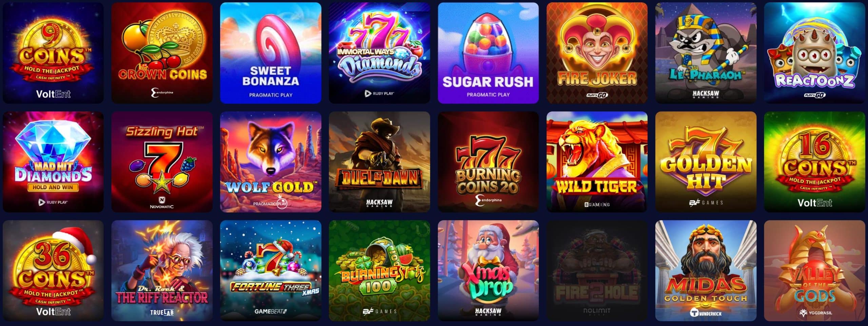The height and width of the screenshot is (326, 868).
Task: Open the 36 Coins Christmas game
Action: click(x=53, y=271)
